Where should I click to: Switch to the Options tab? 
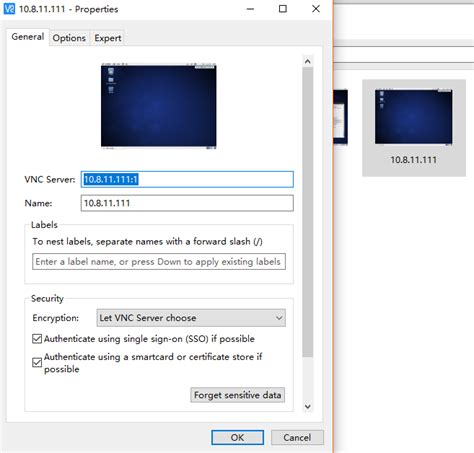69,38
